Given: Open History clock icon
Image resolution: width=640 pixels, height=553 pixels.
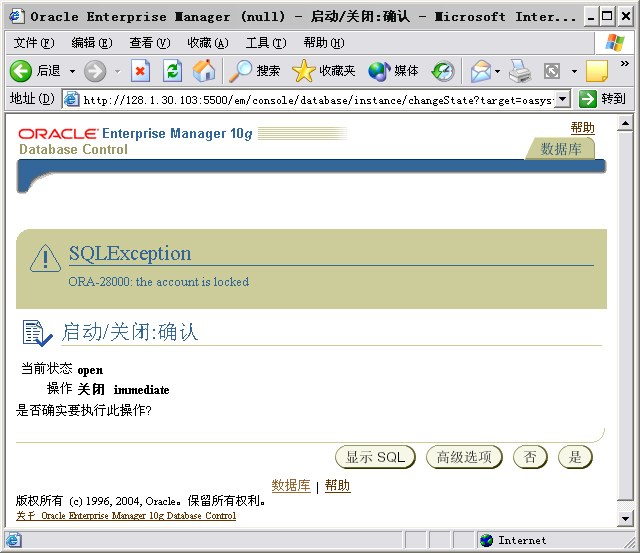Looking at the screenshot, I should coord(443,71).
